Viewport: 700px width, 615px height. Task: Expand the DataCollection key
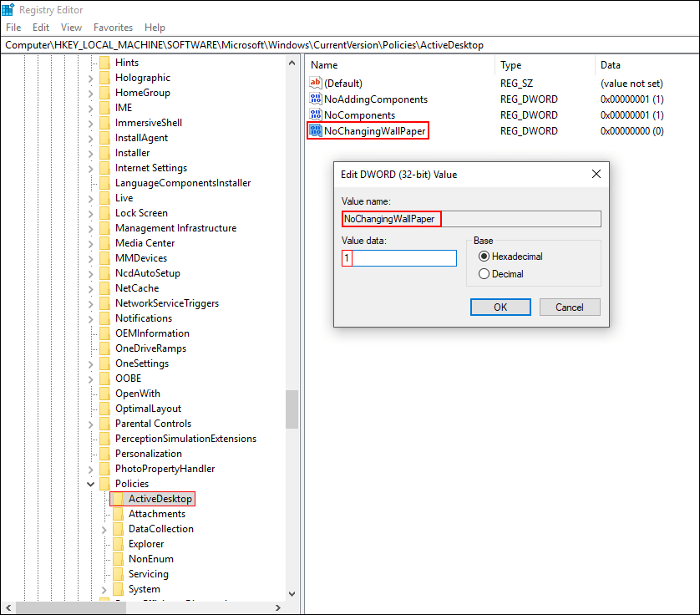click(104, 530)
